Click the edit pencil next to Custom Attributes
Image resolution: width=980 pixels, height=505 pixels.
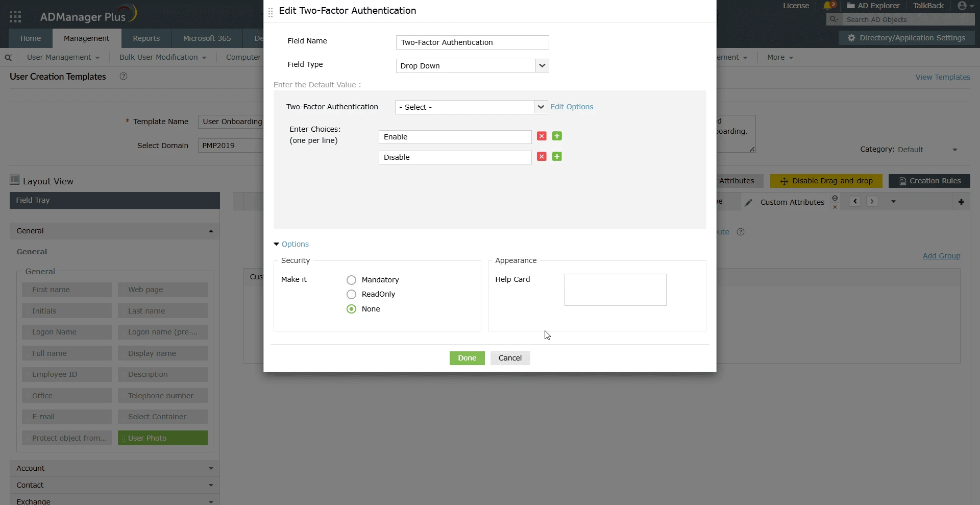749,202
